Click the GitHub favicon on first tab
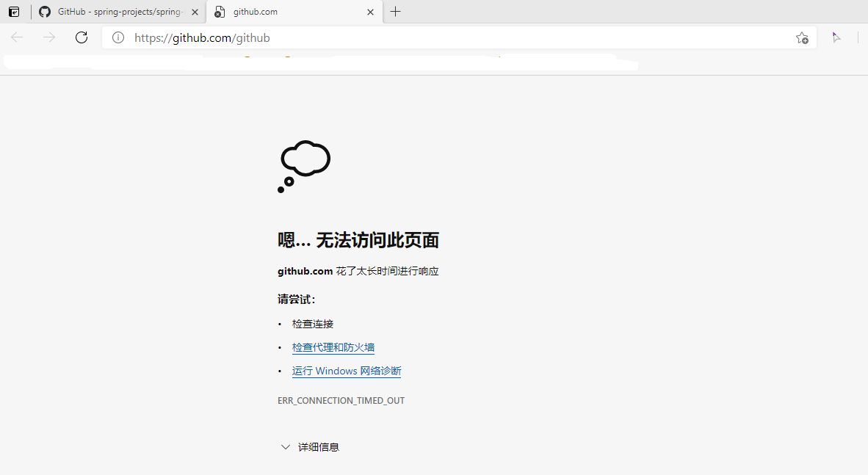The width and height of the screenshot is (868, 475). [45, 12]
